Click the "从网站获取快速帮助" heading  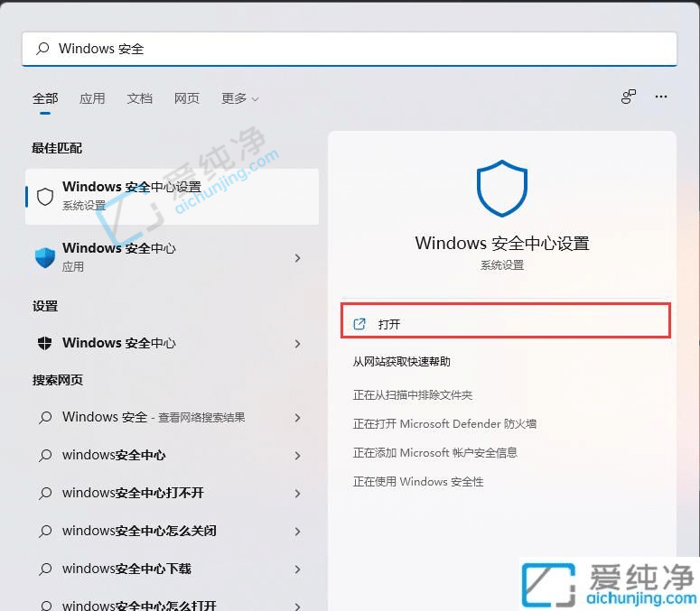(x=401, y=361)
